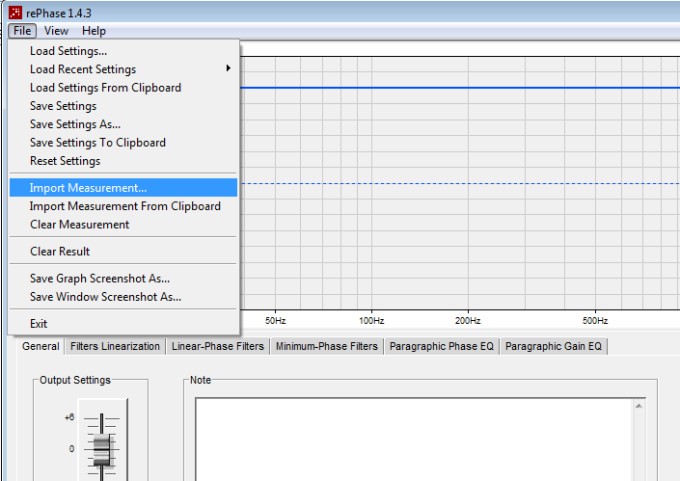The height and width of the screenshot is (481, 680).
Task: Select Save Graph Screenshot As...
Action: point(99,279)
